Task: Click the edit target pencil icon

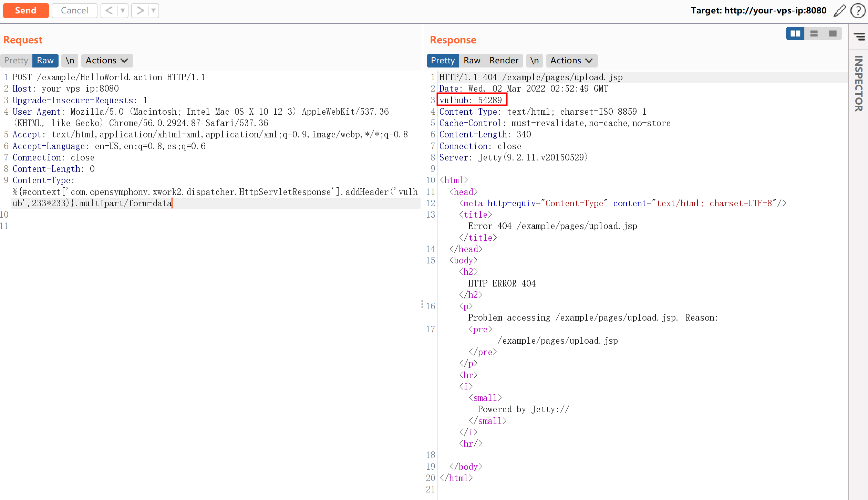Action: click(840, 11)
